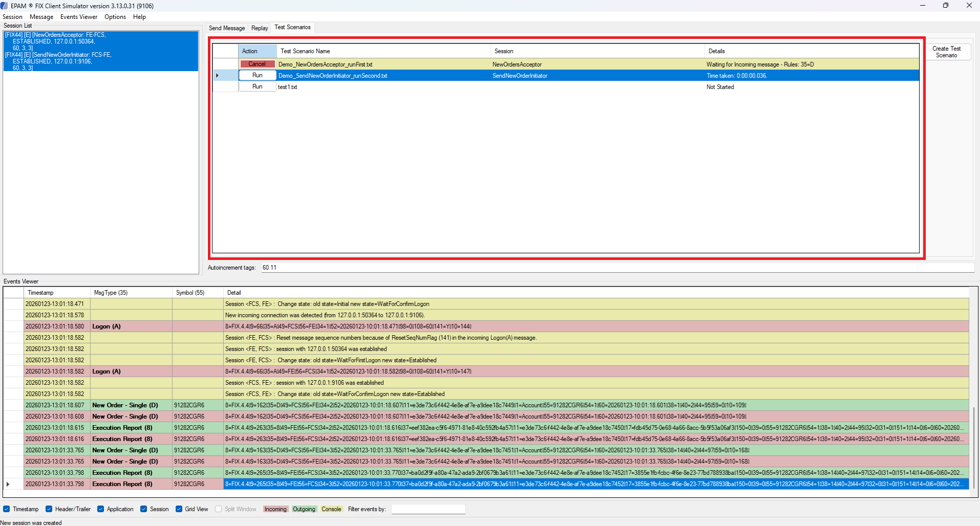Open the Events Viewer menu
Image resolution: width=980 pixels, height=526 pixels.
pos(78,17)
